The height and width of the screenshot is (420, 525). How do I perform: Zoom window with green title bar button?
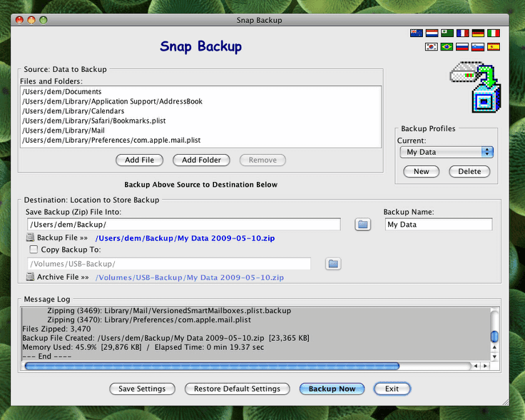(44, 20)
